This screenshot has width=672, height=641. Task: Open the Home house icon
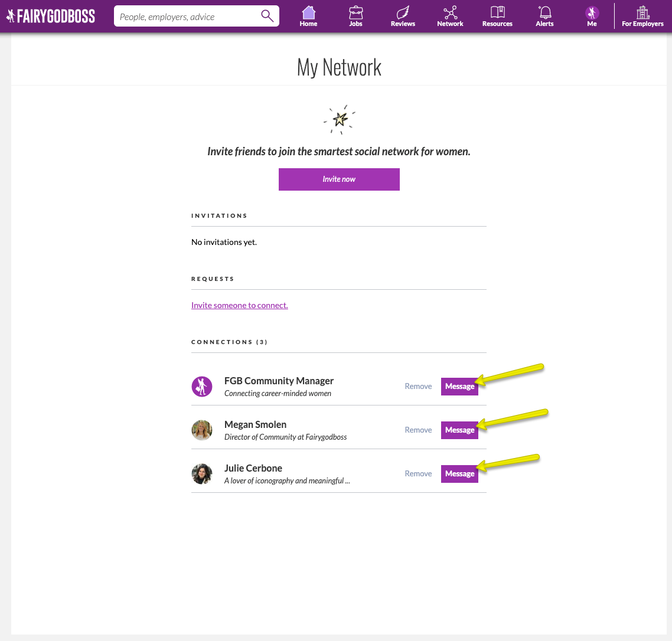pos(309,12)
